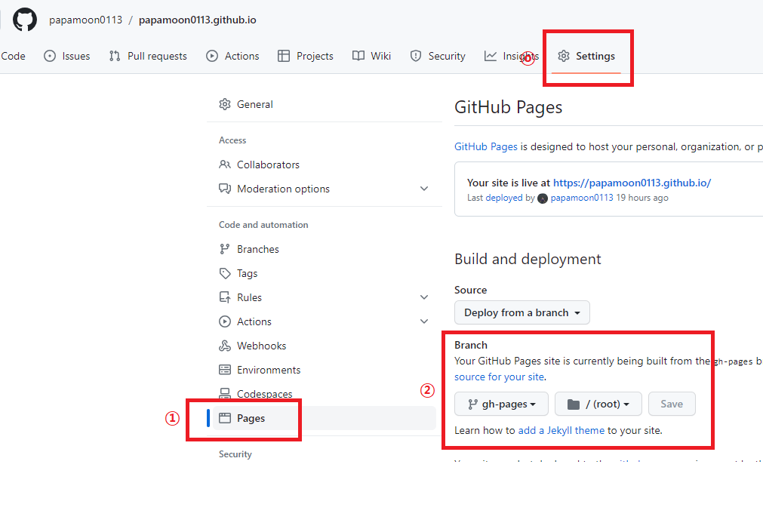This screenshot has height=532, width=763.
Task: Click the 'Code and automation' section label
Action: (x=263, y=225)
